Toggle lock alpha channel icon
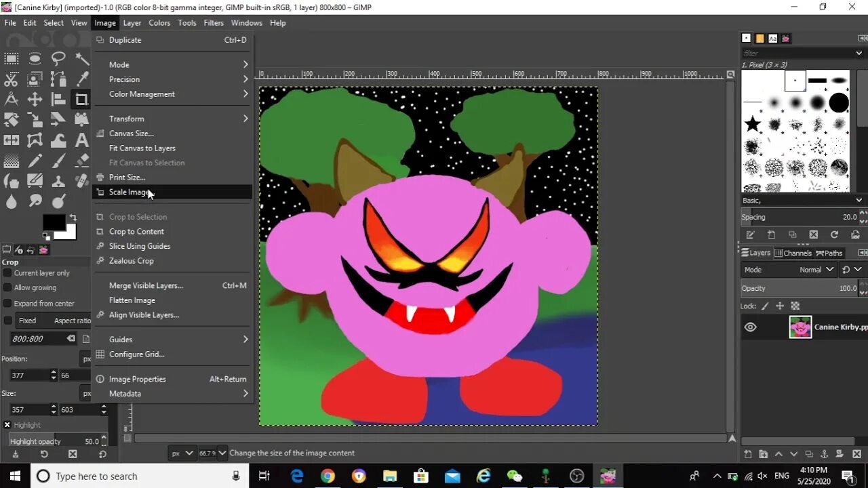Screen dimensions: 868x488 [795, 306]
